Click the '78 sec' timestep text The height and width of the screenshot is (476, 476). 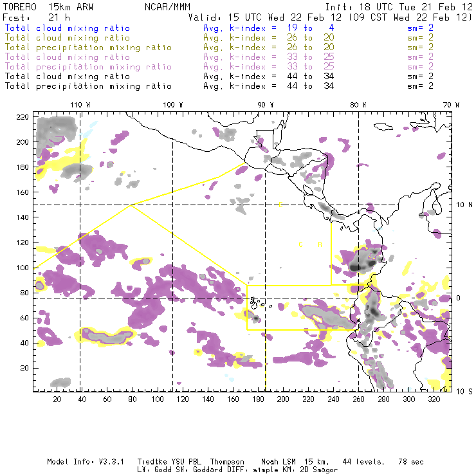point(411,462)
